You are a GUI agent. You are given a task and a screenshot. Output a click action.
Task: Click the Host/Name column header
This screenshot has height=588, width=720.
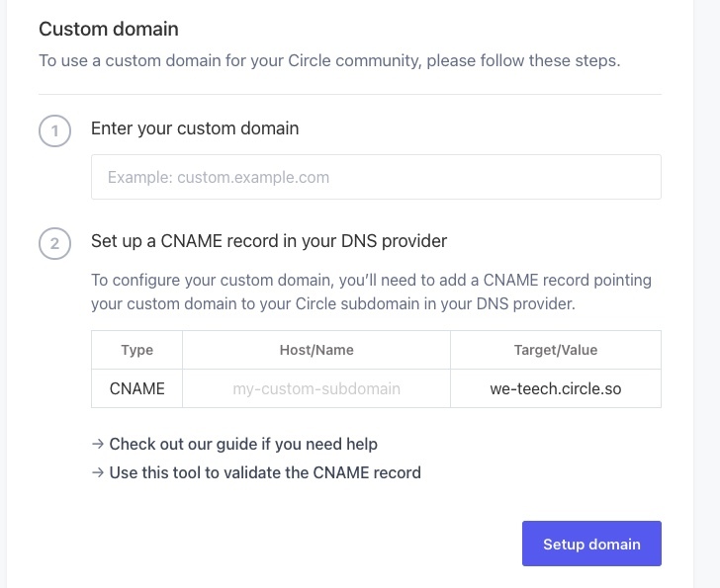click(x=316, y=350)
